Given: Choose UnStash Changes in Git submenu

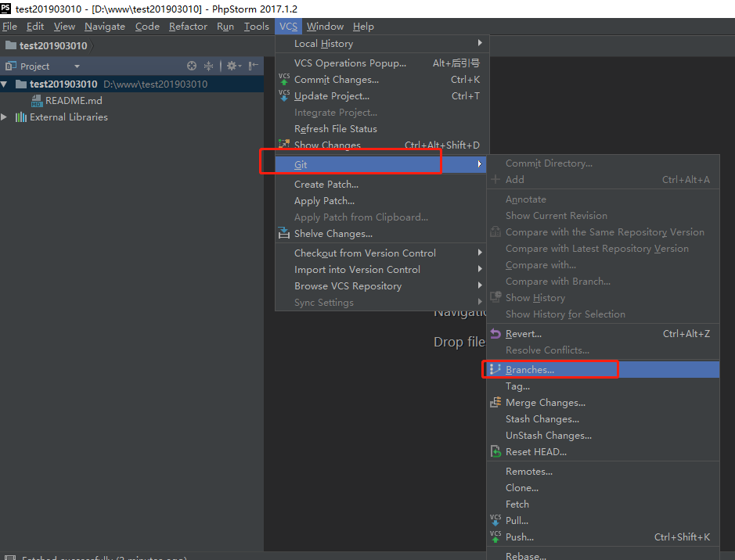Looking at the screenshot, I should pyautogui.click(x=603, y=436).
